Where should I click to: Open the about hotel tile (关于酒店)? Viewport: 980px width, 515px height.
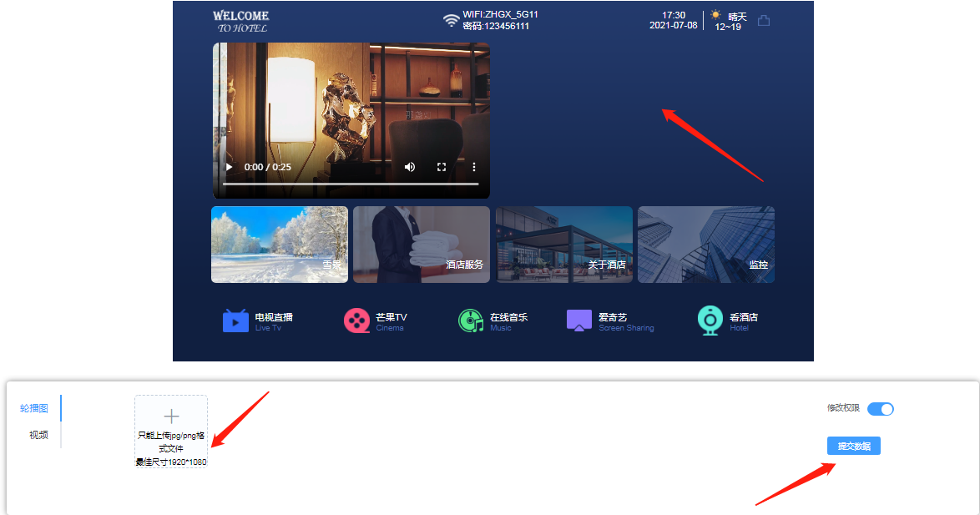pyautogui.click(x=564, y=245)
